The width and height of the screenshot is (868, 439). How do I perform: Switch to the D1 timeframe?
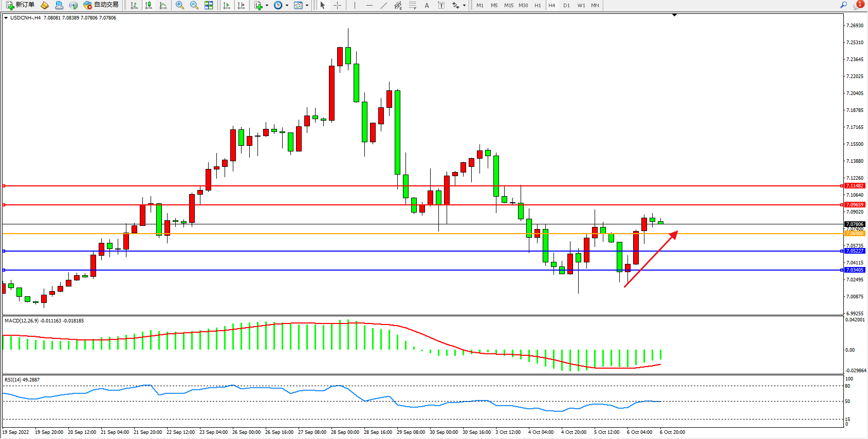coord(566,5)
